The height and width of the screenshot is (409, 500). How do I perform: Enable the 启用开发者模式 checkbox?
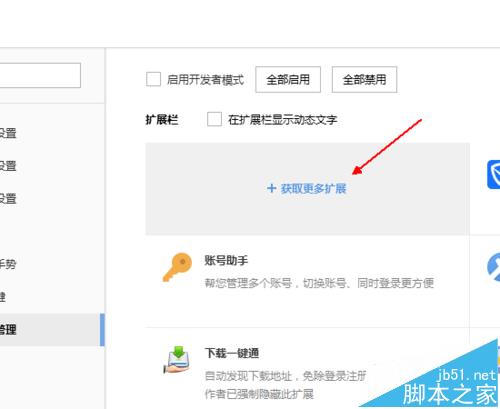(153, 79)
